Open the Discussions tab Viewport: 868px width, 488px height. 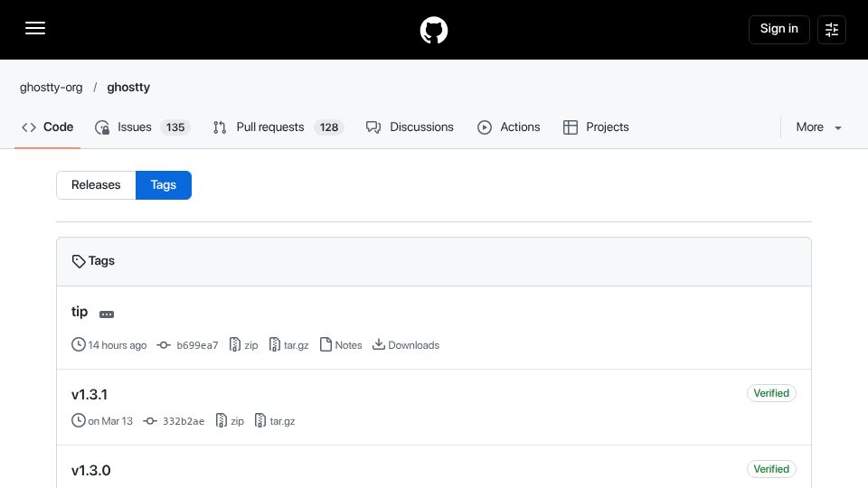coord(410,127)
